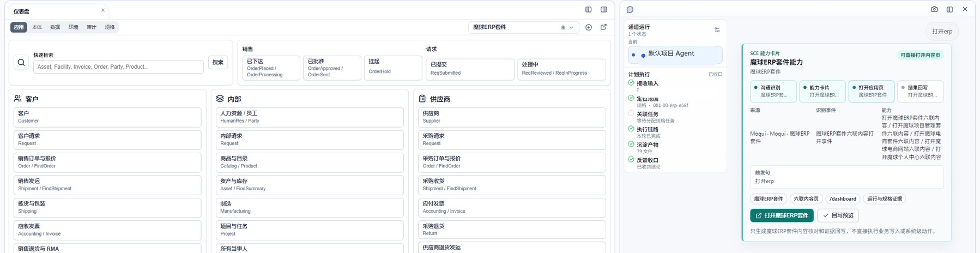
Task: Open the 魔球ERP套件 suite dropdown
Action: pyautogui.click(x=523, y=27)
